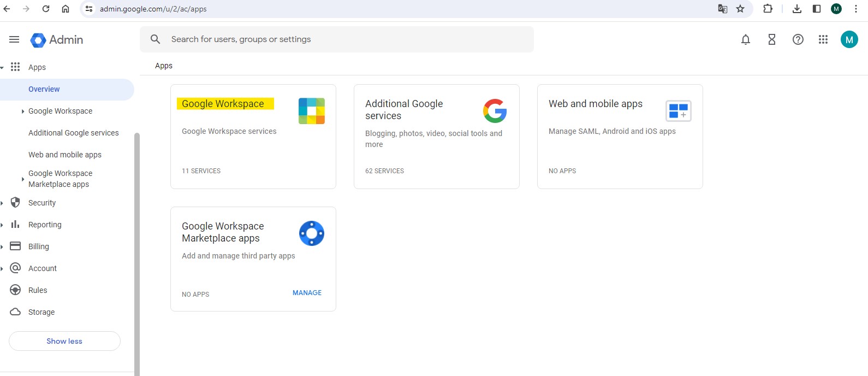868x376 pixels.
Task: Click the Rules icon in sidebar
Action: (x=15, y=290)
